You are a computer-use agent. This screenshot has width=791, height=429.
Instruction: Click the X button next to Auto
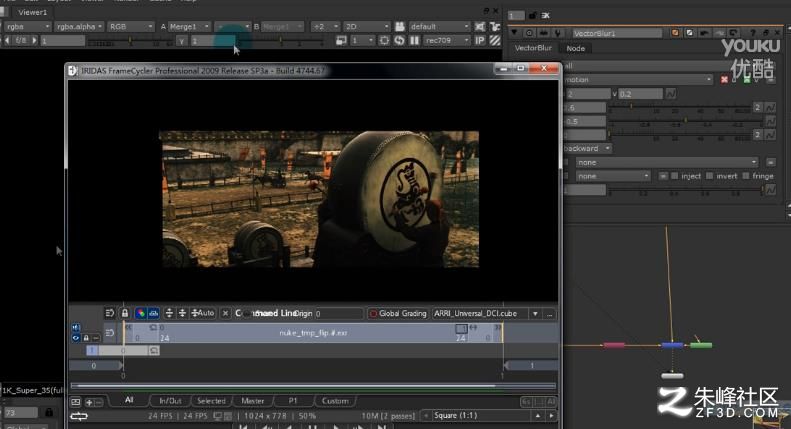tap(225, 313)
